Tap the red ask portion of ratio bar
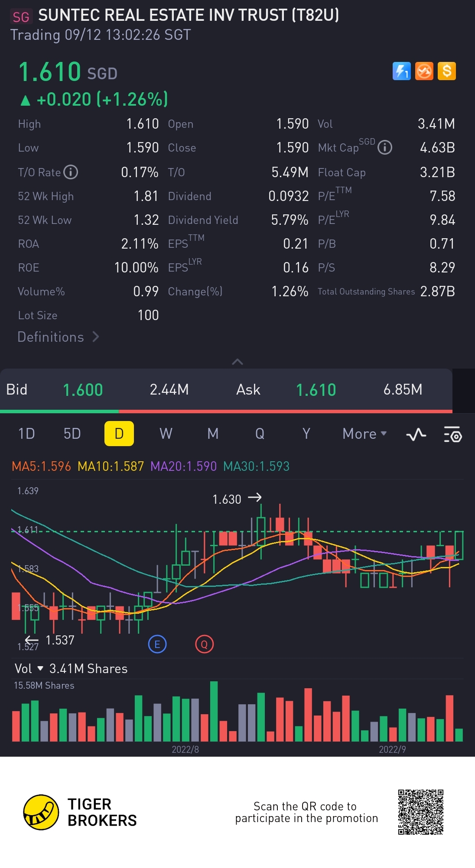The image size is (475, 868). [x=286, y=411]
